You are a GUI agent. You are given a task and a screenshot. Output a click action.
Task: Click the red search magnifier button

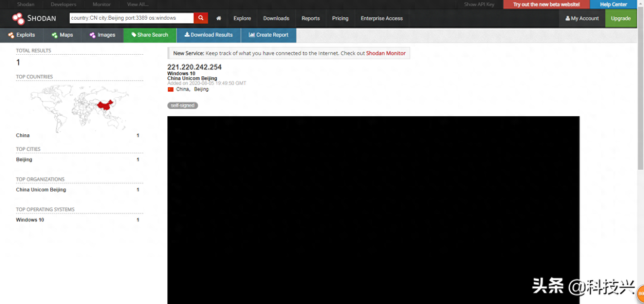(x=201, y=18)
